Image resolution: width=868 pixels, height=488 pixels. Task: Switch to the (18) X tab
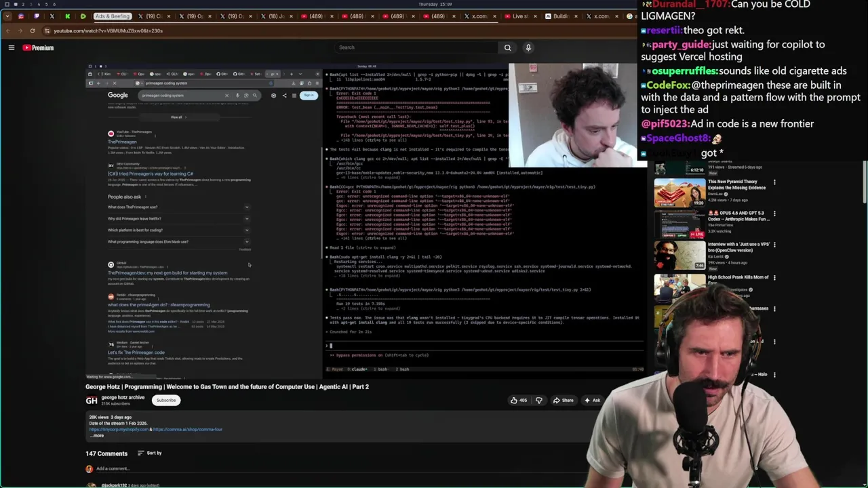click(x=277, y=16)
